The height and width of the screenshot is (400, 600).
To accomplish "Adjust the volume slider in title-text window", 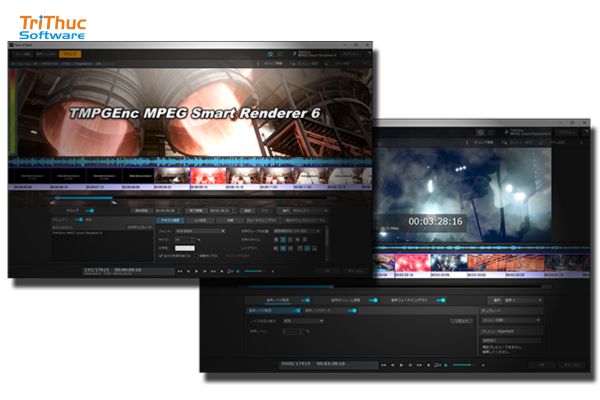I will pyautogui.click(x=253, y=271).
